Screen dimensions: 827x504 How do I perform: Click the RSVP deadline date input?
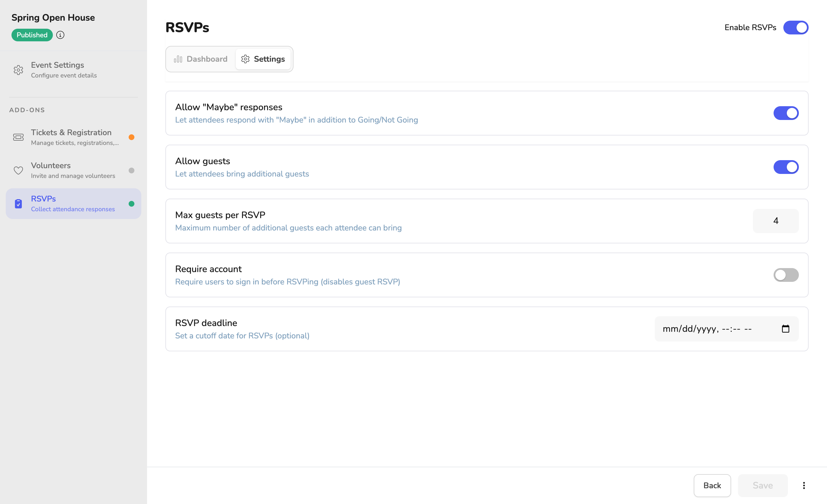click(x=727, y=329)
